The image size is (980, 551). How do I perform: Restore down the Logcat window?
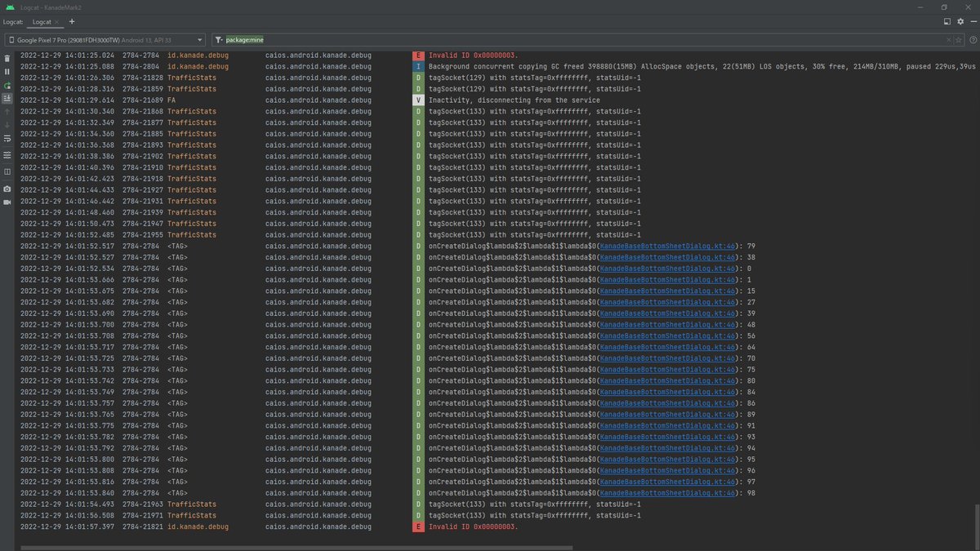944,7
